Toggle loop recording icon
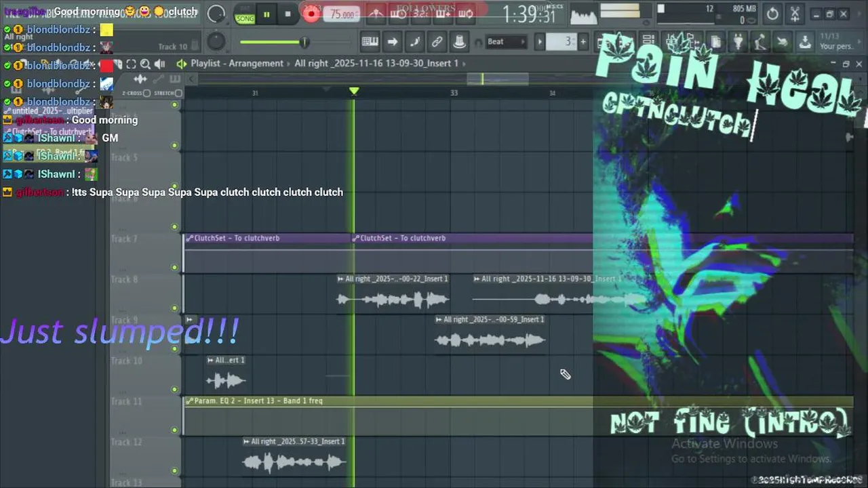Screen dimensions: 868x488 (x=465, y=14)
